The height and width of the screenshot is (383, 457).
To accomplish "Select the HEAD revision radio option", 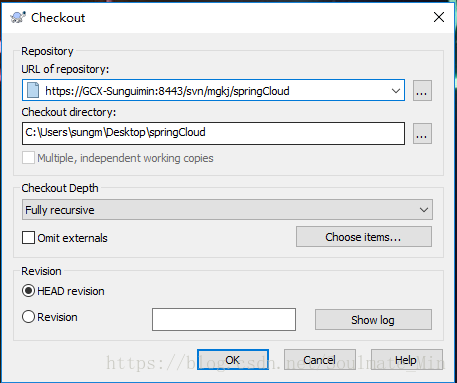I will pos(28,291).
